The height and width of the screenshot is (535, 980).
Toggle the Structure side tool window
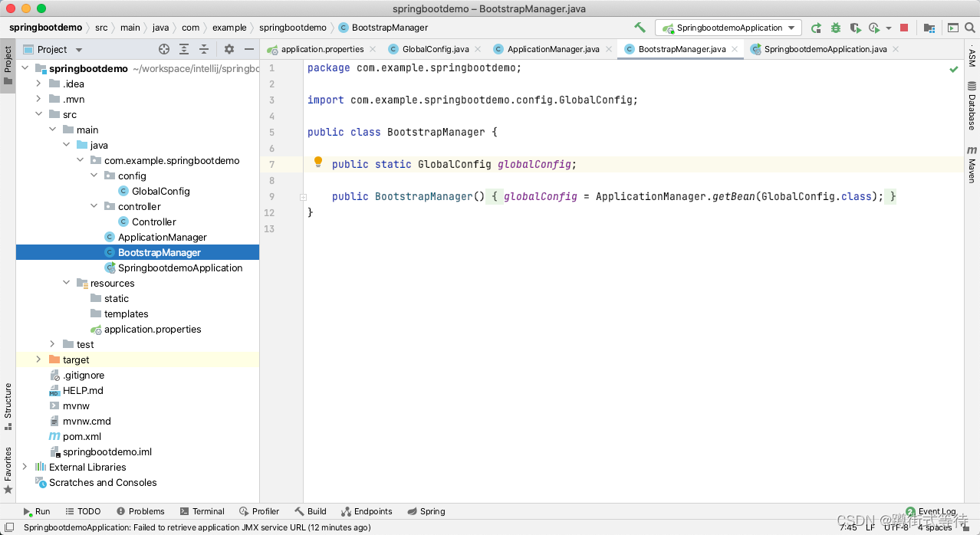8,408
